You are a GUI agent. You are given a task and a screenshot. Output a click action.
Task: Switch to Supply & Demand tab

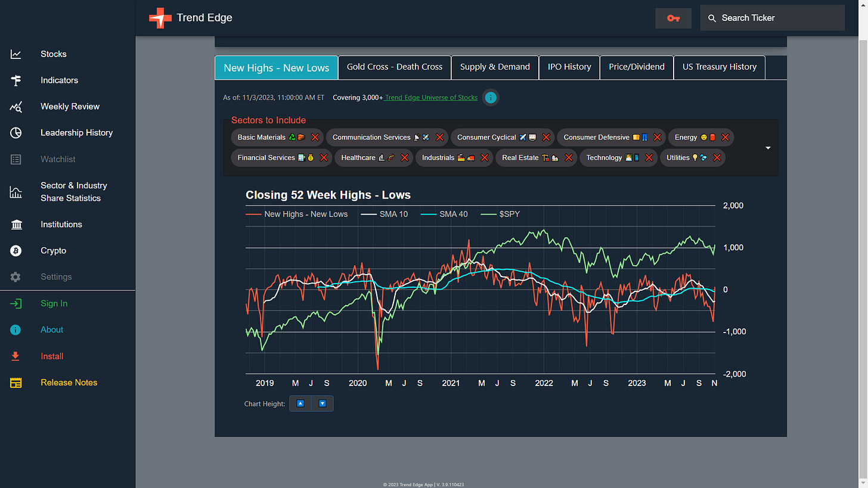coord(495,67)
